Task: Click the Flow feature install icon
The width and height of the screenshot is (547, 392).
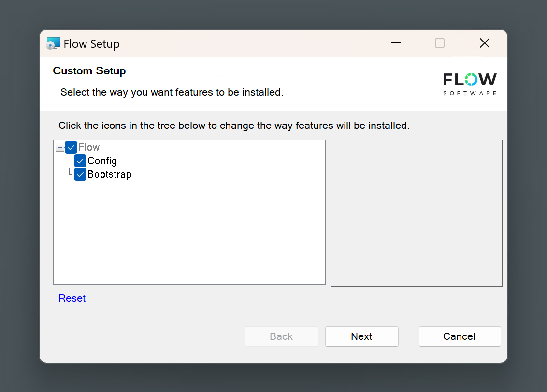Action: 71,147
